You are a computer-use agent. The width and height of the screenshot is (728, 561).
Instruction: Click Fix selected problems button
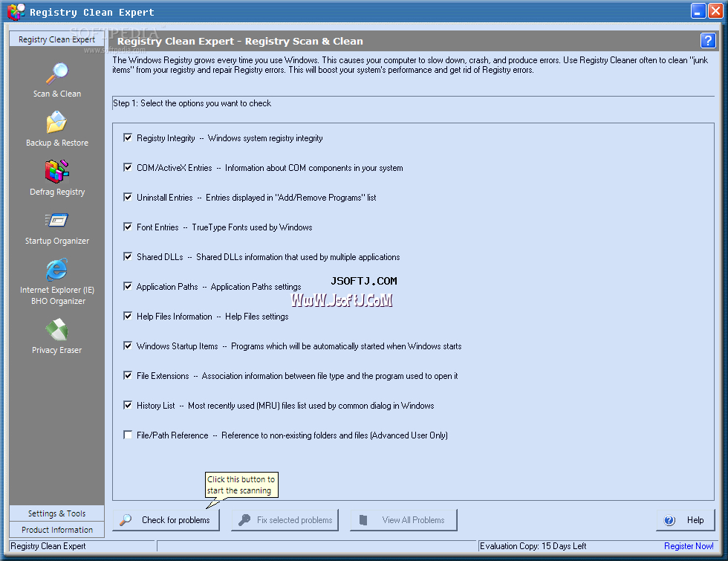pos(285,520)
